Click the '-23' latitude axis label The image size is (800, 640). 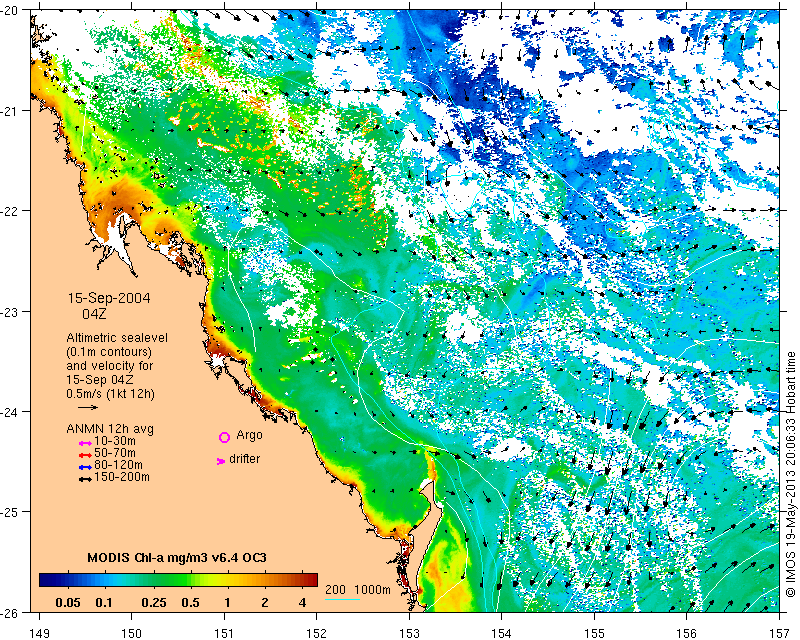click(x=10, y=311)
